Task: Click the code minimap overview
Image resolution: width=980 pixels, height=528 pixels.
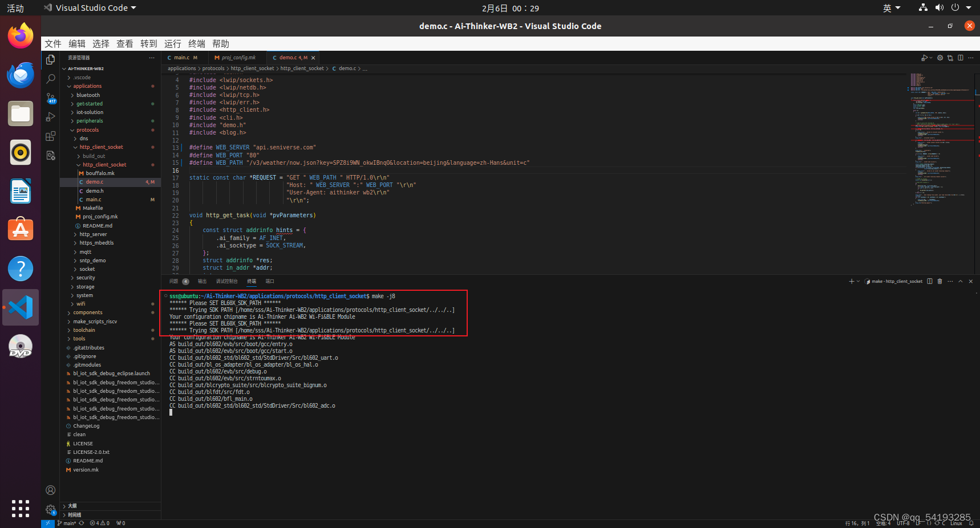Action: [x=941, y=140]
